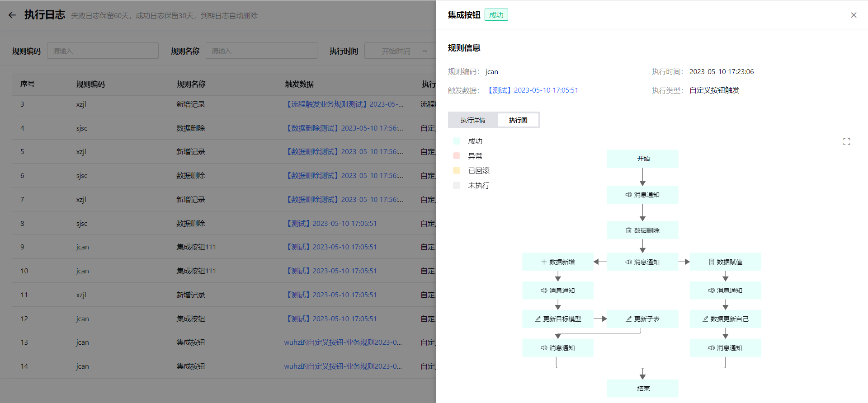Click 集成按钮111 in row 9
The height and width of the screenshot is (403, 868).
pos(196,247)
